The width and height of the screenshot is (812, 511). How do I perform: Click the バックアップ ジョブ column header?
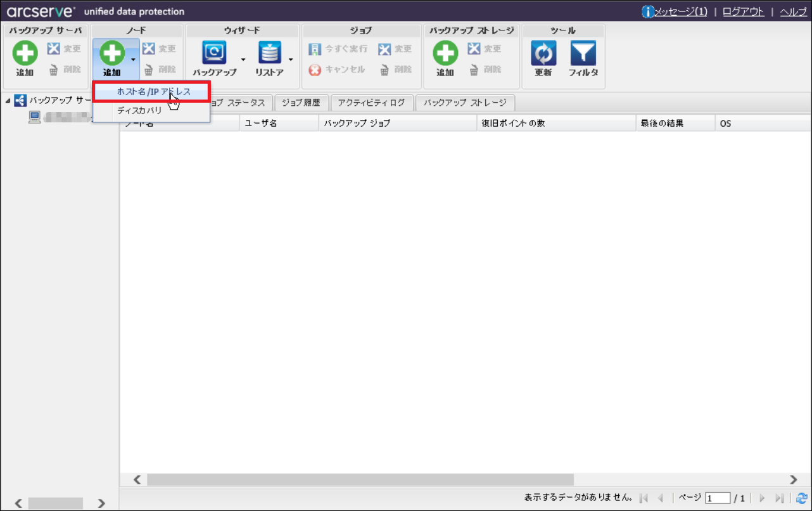[398, 123]
